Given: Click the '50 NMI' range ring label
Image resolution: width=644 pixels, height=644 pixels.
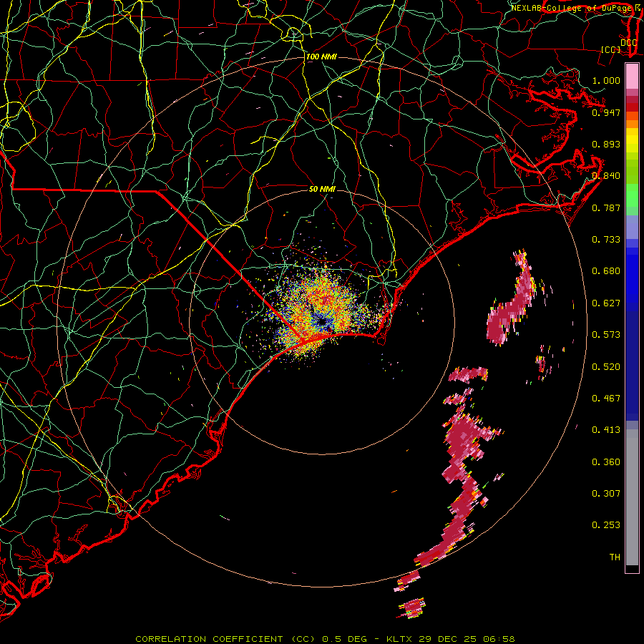Looking at the screenshot, I should click(322, 189).
